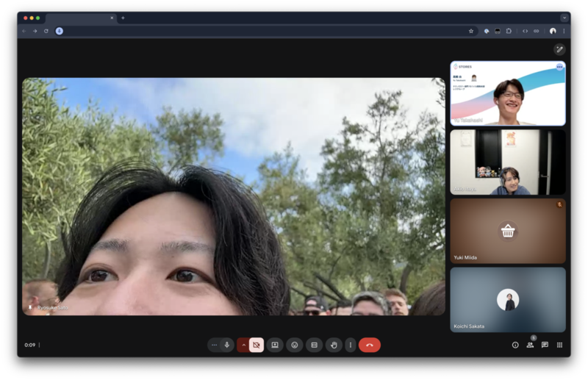Screen dimensions: 588x380
Task: Open the in-call chat panel
Action: (x=545, y=345)
